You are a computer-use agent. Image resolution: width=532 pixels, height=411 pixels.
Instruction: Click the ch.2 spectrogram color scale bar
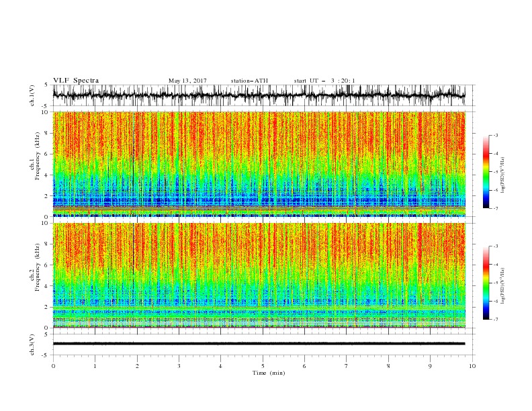coord(486,283)
